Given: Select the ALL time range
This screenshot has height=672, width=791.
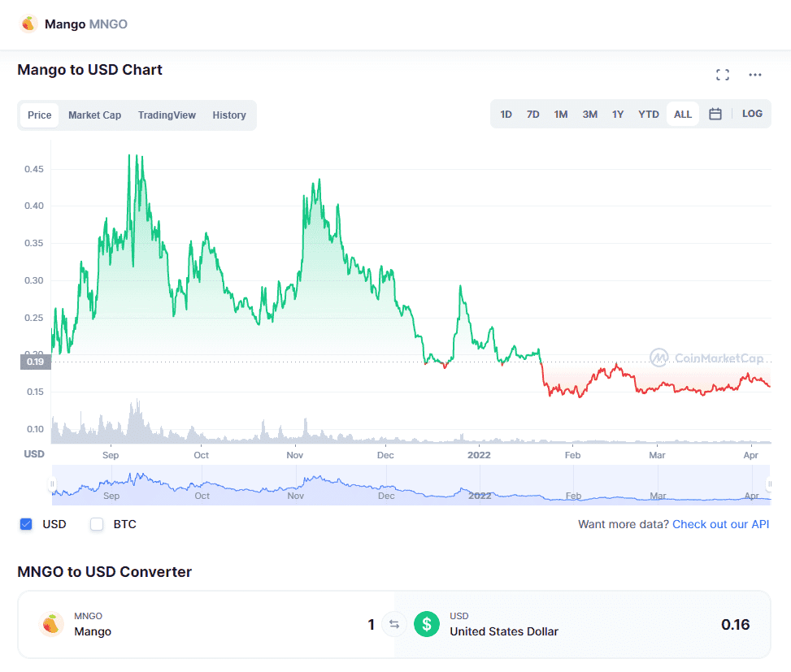Looking at the screenshot, I should point(683,114).
